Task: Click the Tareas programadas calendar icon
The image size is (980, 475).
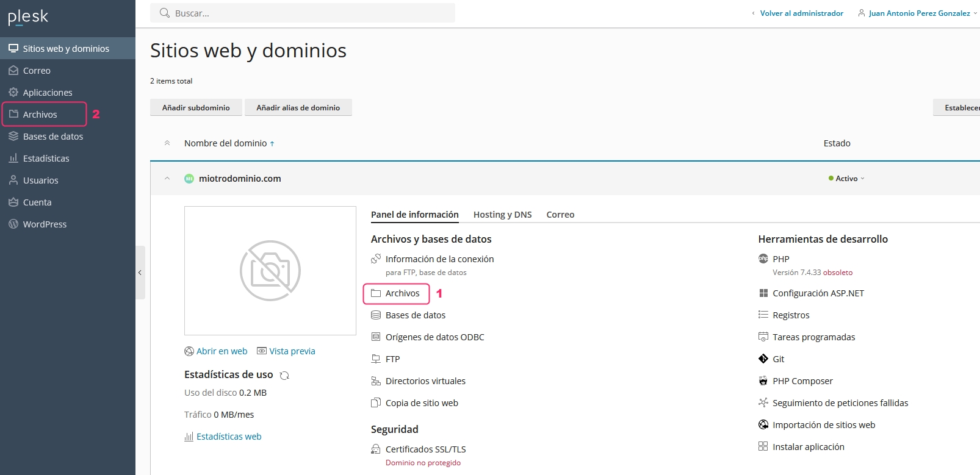Action: tap(763, 337)
